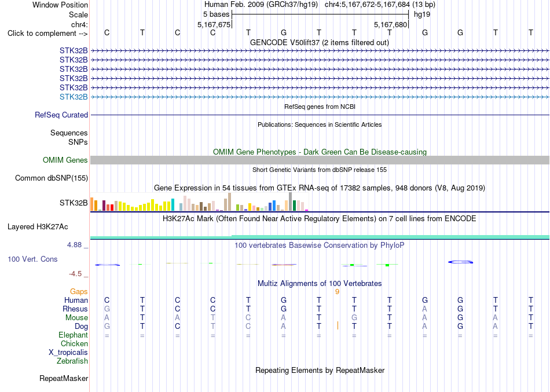
Task: Click the Rhesus alignment row label
Action: (75, 309)
